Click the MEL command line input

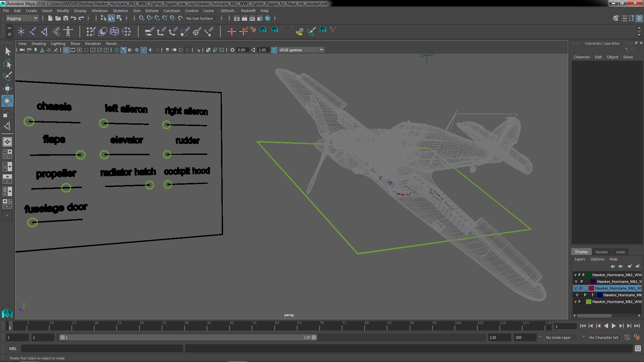pyautogui.click(x=102, y=349)
